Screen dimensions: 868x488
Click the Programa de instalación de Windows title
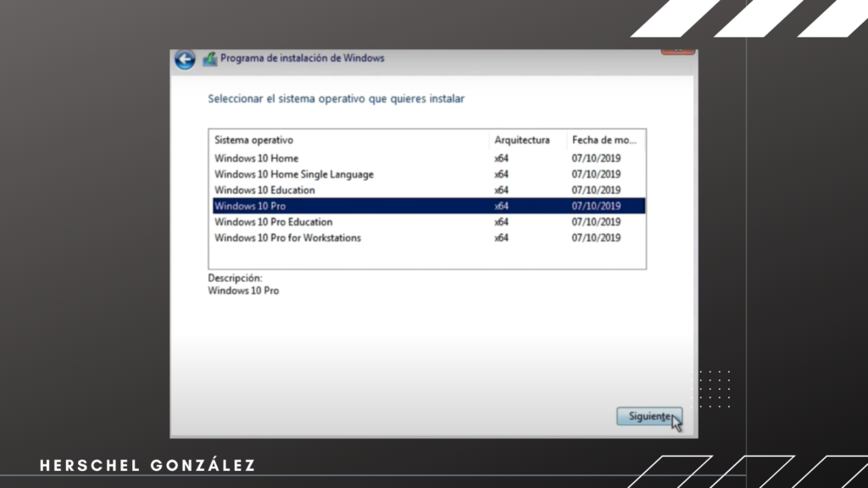point(303,58)
